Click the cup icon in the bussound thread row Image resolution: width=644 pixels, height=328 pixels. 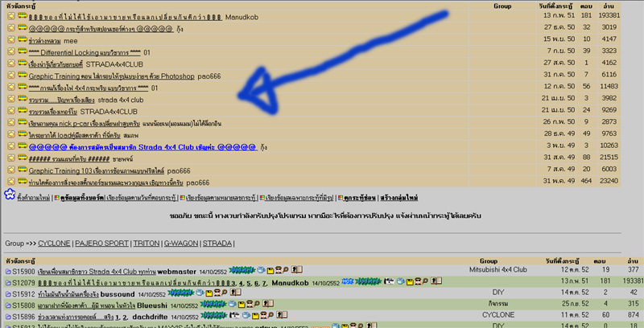click(200, 293)
